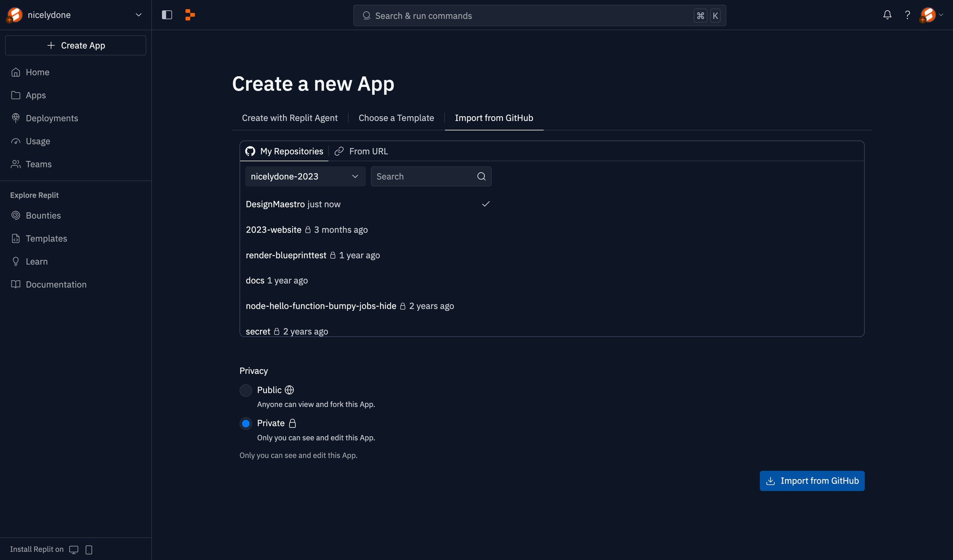Open the user avatar menu at top right

point(931,15)
